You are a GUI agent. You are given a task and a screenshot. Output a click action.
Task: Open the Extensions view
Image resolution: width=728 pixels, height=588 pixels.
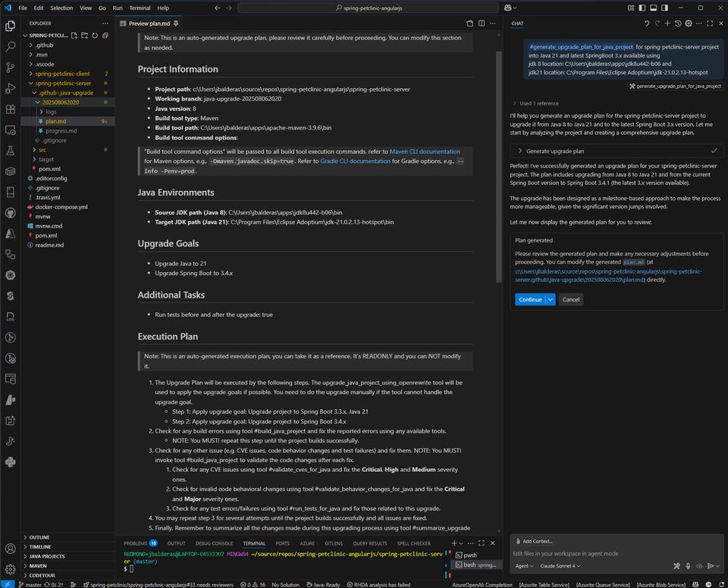click(x=10, y=109)
